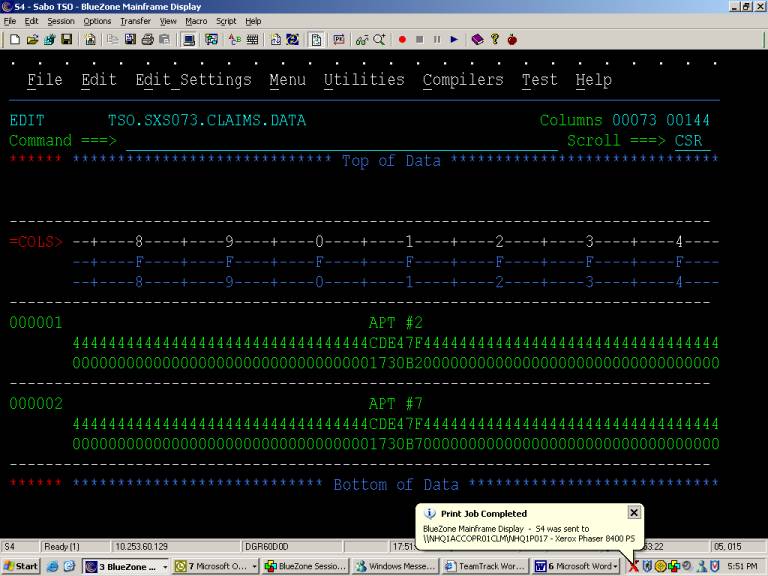
Task: Click the Open folder toolbar icon
Action: [32, 40]
